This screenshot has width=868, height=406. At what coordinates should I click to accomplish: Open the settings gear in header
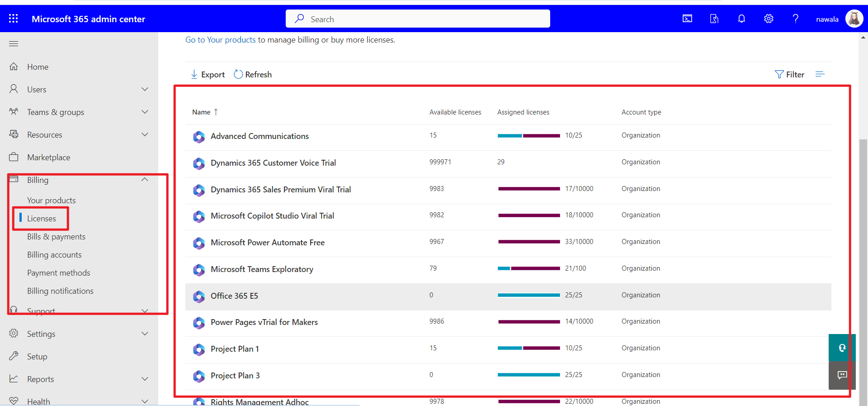tap(769, 19)
